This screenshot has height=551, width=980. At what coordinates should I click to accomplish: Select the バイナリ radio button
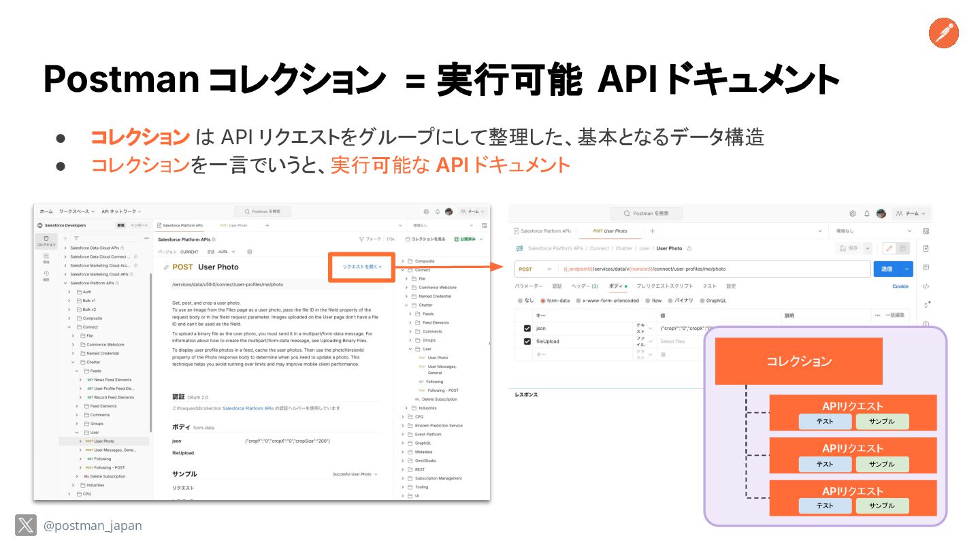[670, 300]
